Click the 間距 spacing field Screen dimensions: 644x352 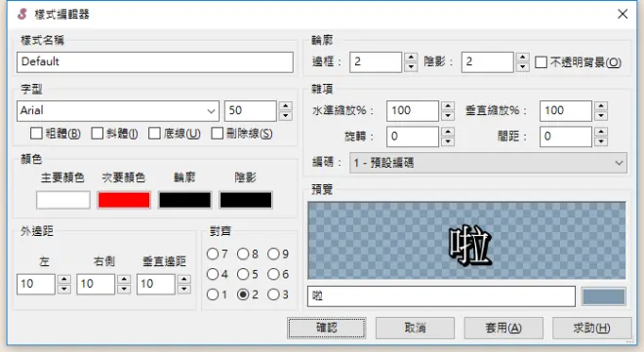coord(566,137)
